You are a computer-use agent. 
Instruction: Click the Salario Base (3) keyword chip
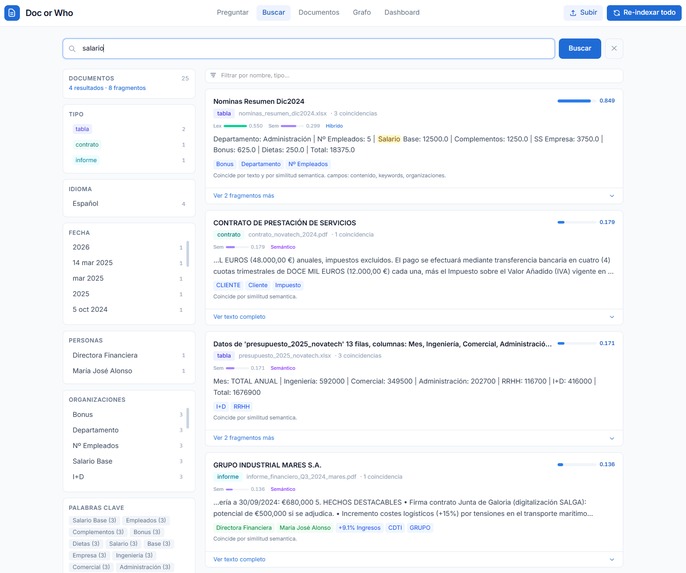coord(94,521)
